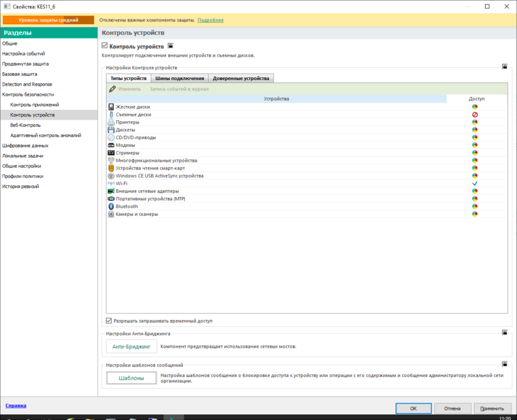Screen dimensions: 517x420
Task: Click the Уровень защиты средний indicator
Action: pyautogui.click(x=49, y=20)
